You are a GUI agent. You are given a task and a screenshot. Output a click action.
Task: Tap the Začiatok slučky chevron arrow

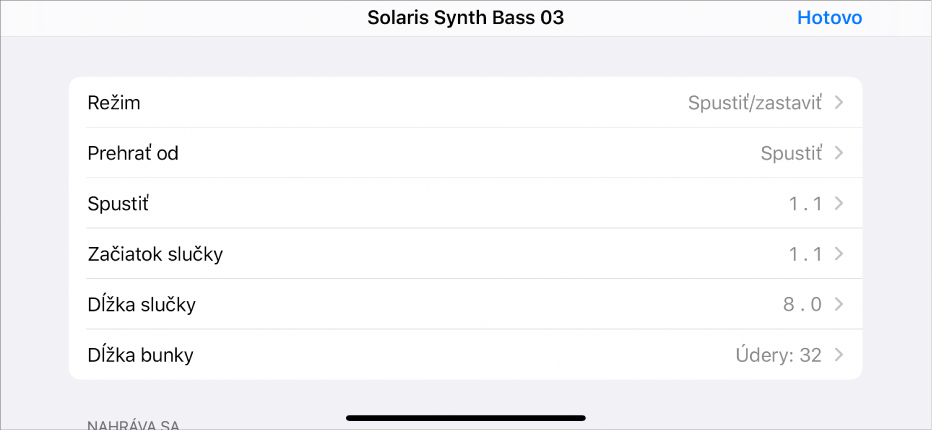839,254
